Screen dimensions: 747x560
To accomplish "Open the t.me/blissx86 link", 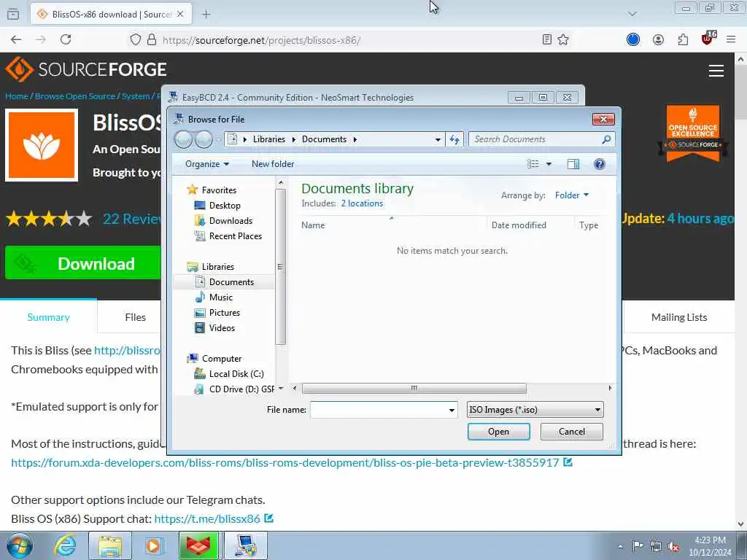I will (x=207, y=518).
